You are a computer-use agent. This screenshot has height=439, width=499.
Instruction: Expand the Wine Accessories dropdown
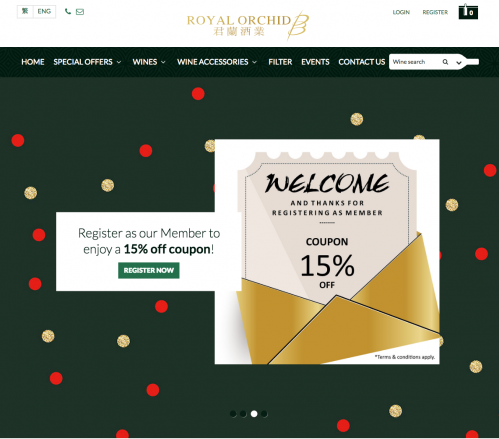[217, 62]
